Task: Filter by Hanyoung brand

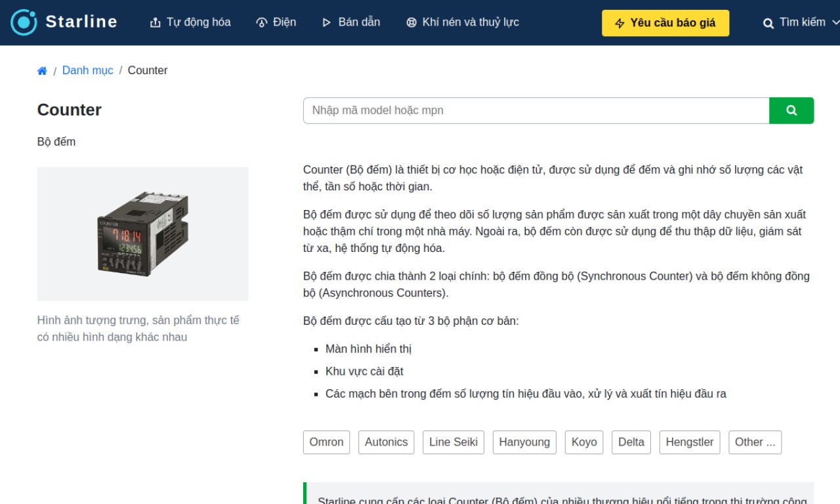Action: point(524,442)
